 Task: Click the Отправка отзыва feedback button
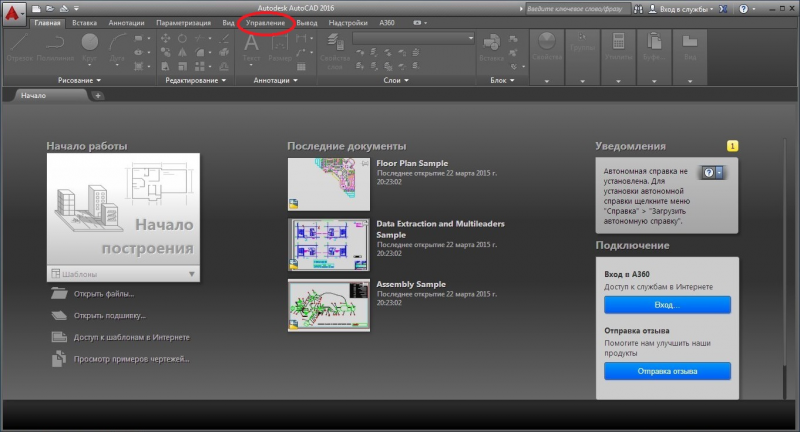pos(667,371)
